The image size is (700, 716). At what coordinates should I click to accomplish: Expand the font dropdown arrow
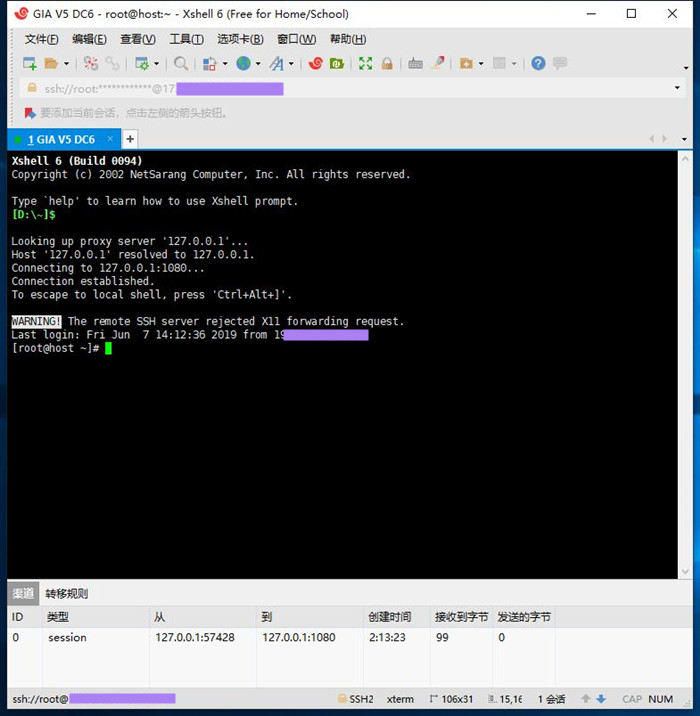pyautogui.click(x=291, y=63)
